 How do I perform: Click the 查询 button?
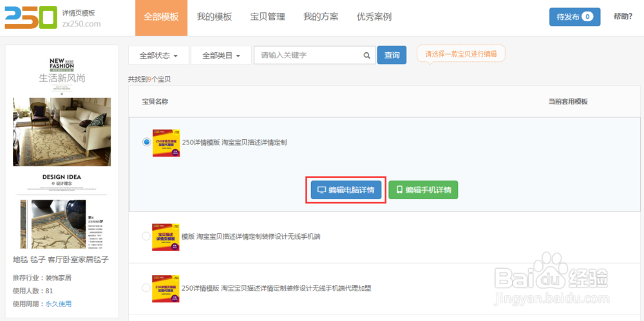(392, 55)
